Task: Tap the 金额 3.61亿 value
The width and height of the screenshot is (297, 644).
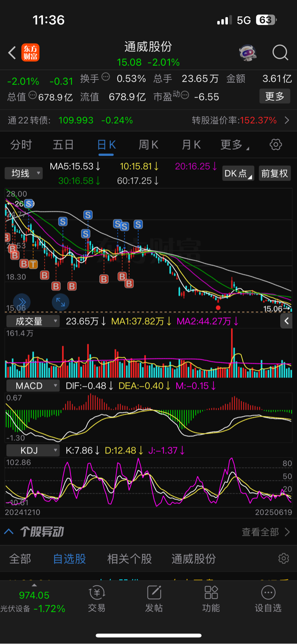Action: click(259, 79)
